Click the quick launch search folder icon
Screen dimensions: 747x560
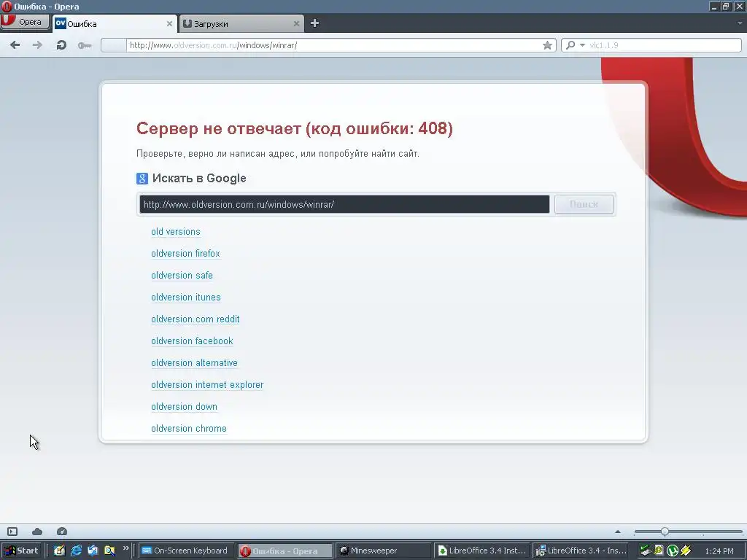click(x=109, y=551)
